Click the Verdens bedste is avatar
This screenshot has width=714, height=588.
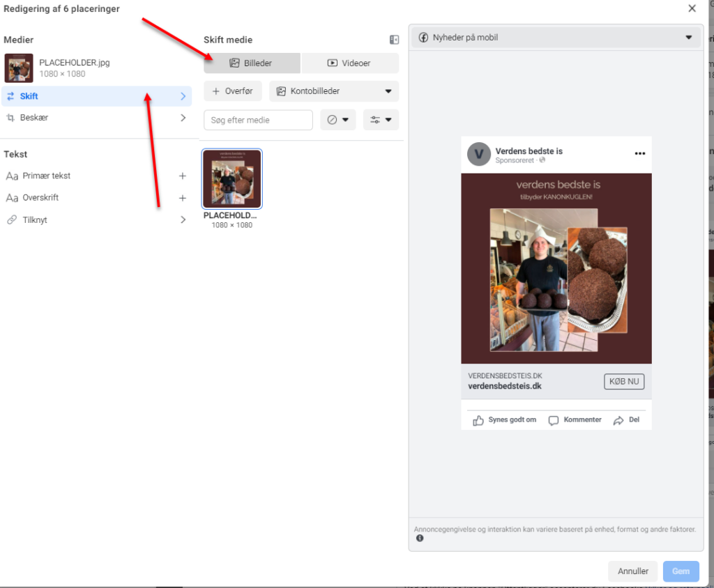[478, 154]
